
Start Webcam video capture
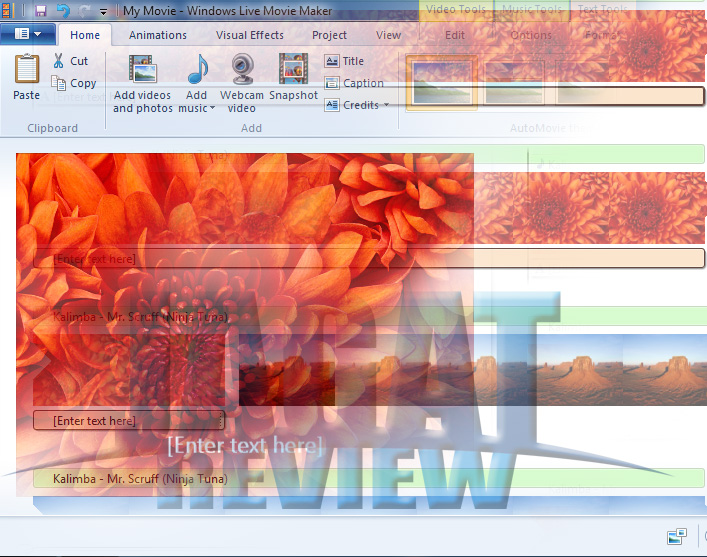(242, 83)
